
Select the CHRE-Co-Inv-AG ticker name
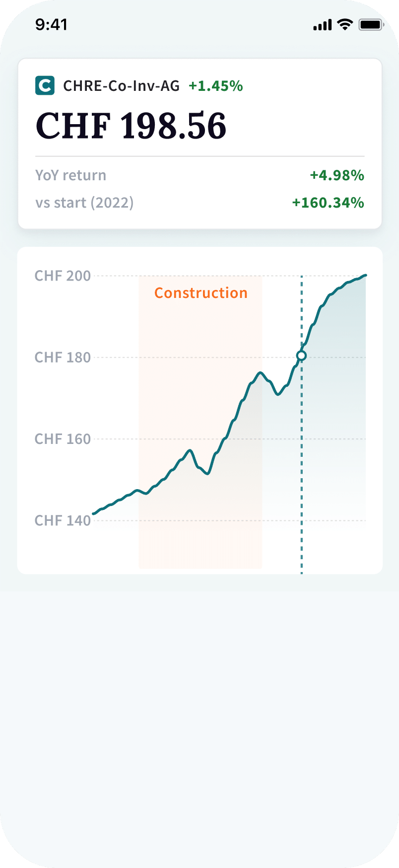click(121, 86)
